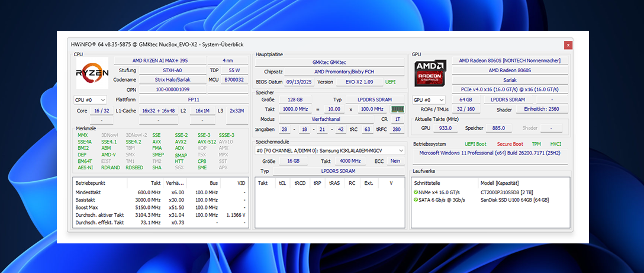
Task: Open the CPU #0 selector dropdown
Action: (90, 100)
